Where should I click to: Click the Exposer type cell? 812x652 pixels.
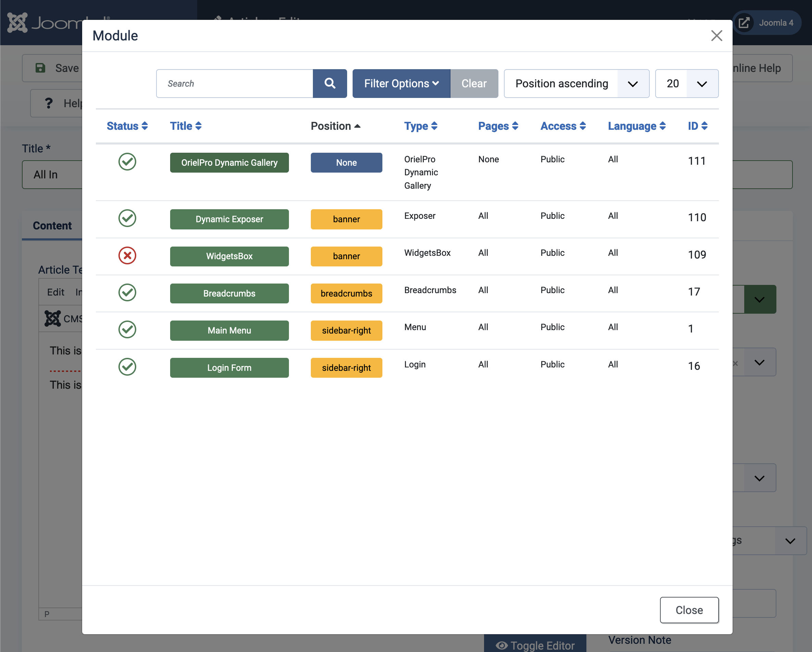point(420,216)
